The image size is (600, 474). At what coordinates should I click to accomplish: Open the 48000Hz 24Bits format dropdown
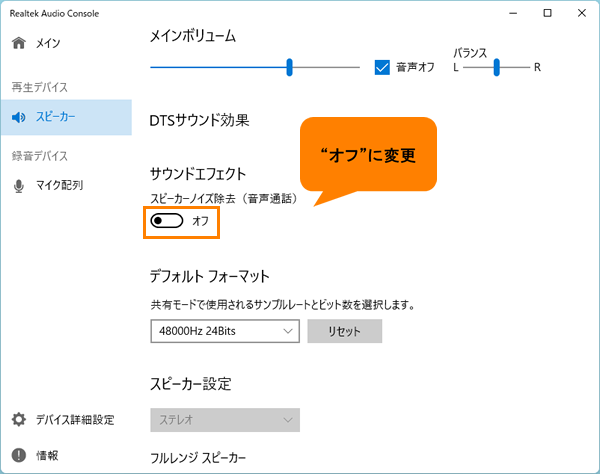tap(225, 331)
